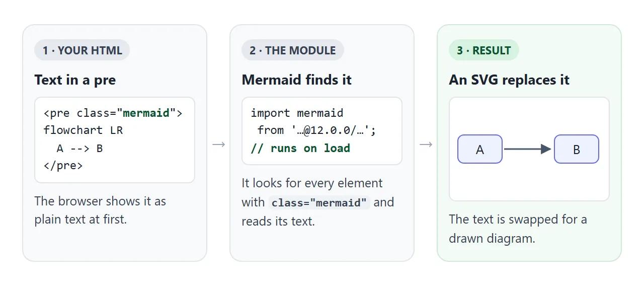Click the "from '…@12.0.0/…';" code line

[x=316, y=130]
